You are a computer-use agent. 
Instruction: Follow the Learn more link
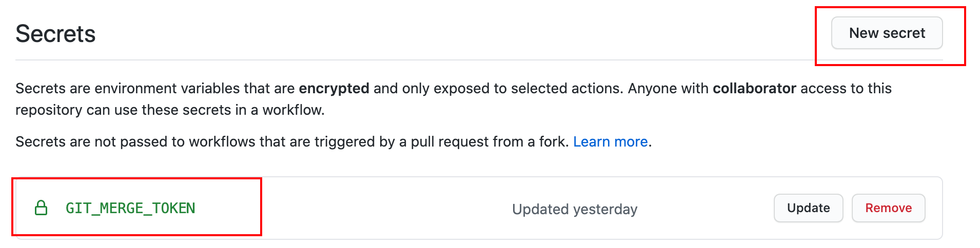coord(610,141)
